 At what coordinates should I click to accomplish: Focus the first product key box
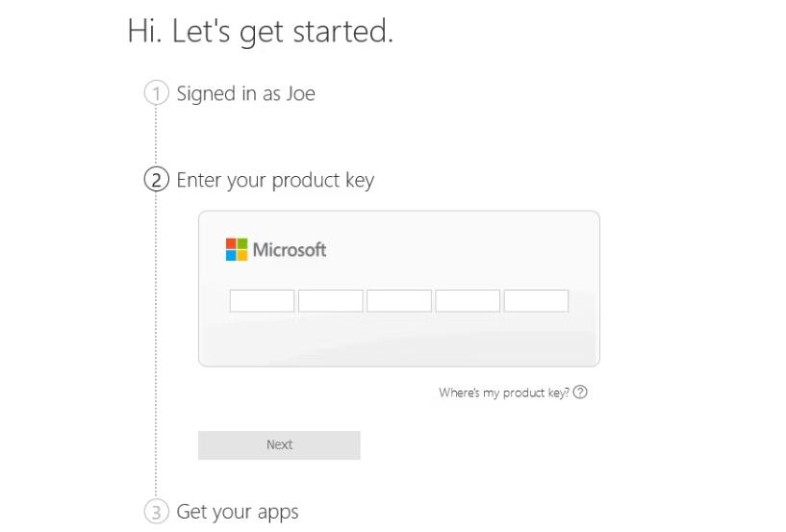(x=263, y=301)
